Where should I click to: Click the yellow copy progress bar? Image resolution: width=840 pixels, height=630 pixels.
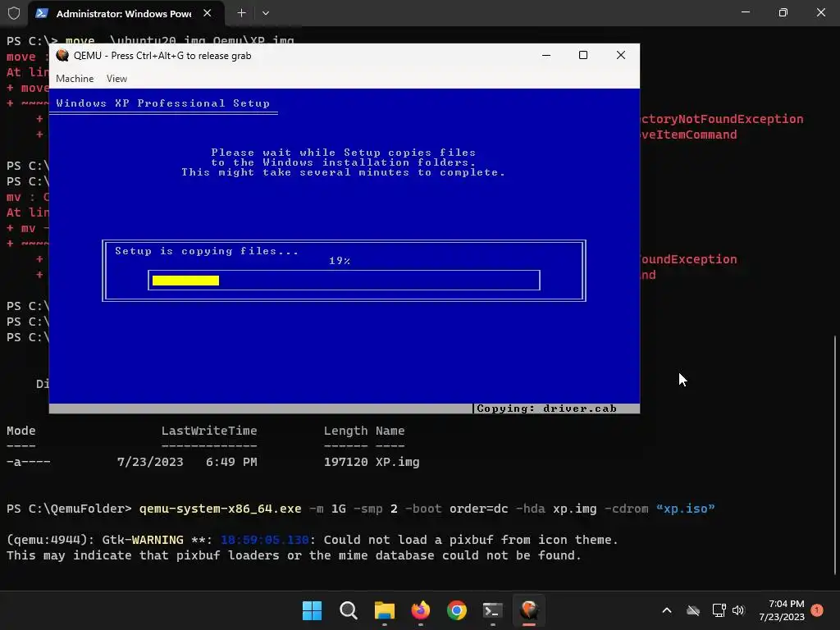point(185,281)
